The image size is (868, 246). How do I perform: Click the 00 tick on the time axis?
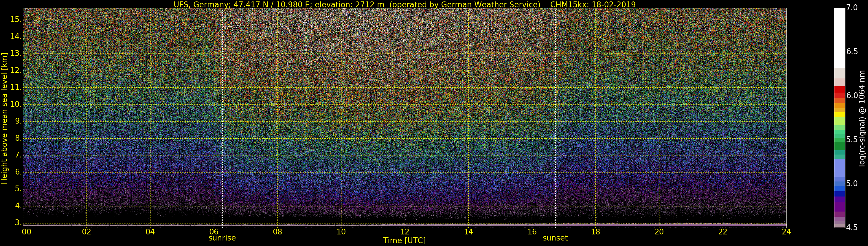coord(27,232)
